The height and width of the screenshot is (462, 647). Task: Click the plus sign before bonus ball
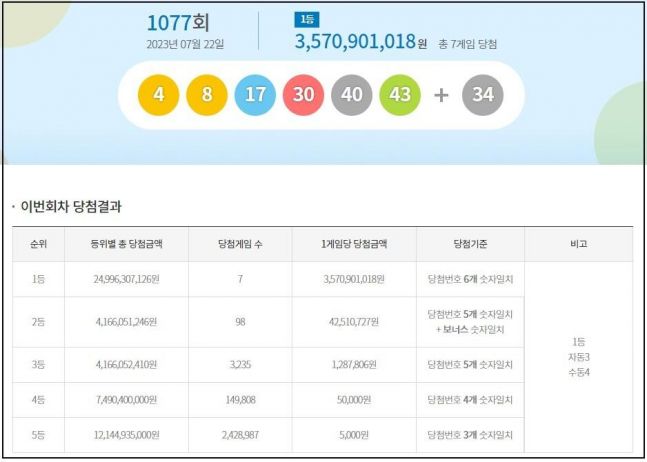441,95
